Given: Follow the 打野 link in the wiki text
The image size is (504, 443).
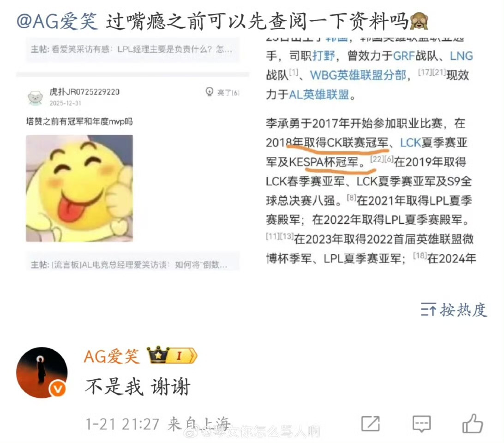Looking at the screenshot, I should pyautogui.click(x=324, y=56).
